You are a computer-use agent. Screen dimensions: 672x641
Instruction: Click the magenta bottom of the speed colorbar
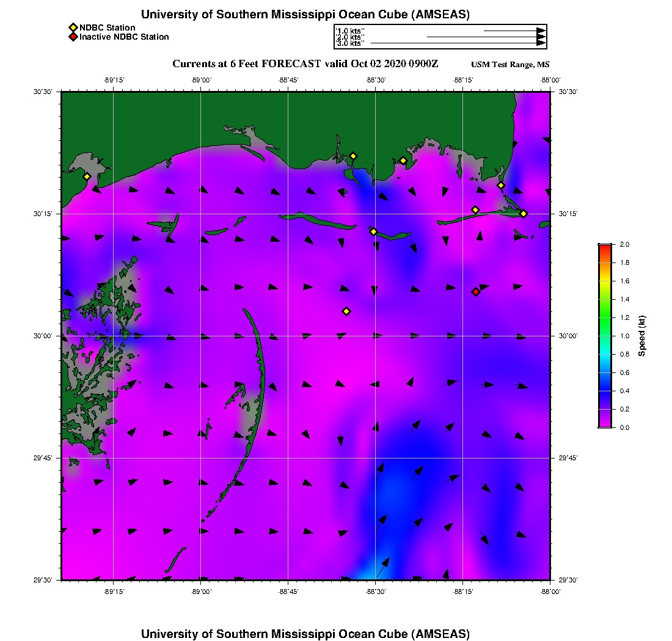click(x=604, y=424)
